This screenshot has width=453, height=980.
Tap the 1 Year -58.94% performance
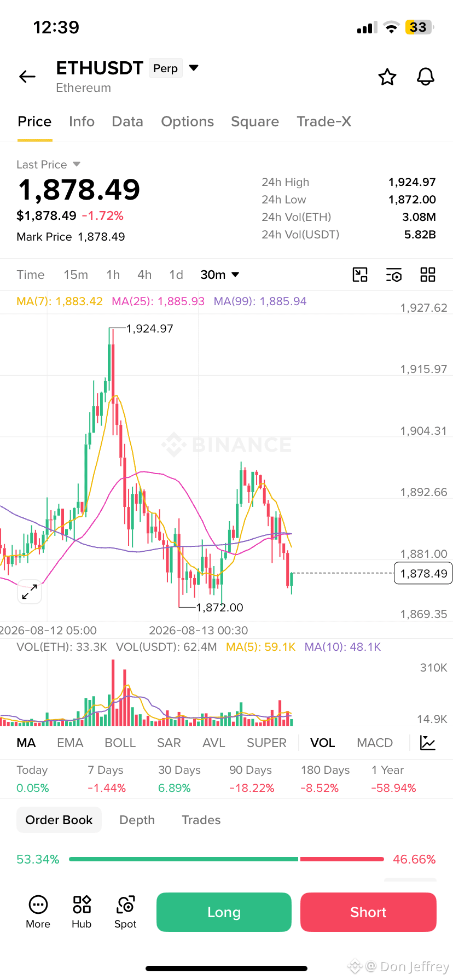tap(393, 779)
